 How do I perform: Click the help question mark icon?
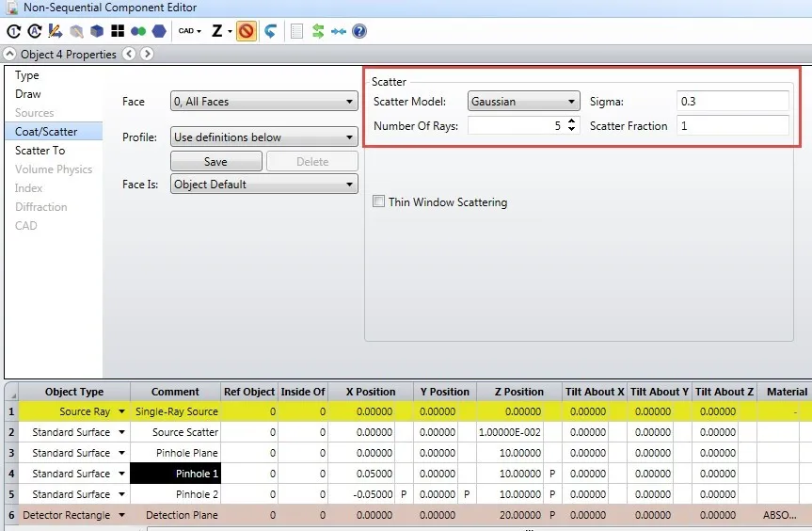click(359, 31)
